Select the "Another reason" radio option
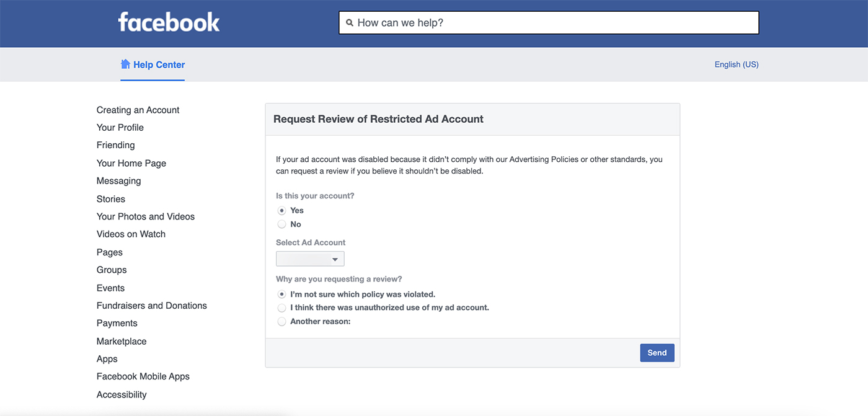 pos(282,322)
